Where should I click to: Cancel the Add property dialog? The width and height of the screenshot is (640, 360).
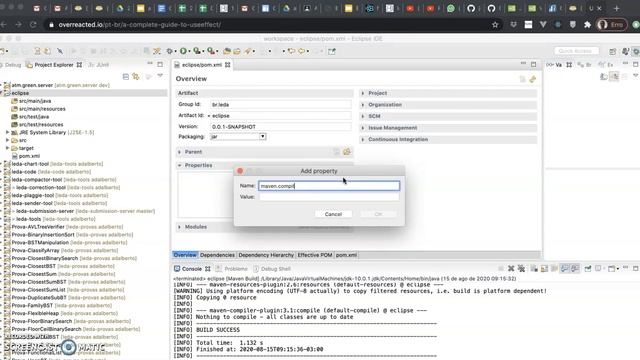pyautogui.click(x=333, y=214)
